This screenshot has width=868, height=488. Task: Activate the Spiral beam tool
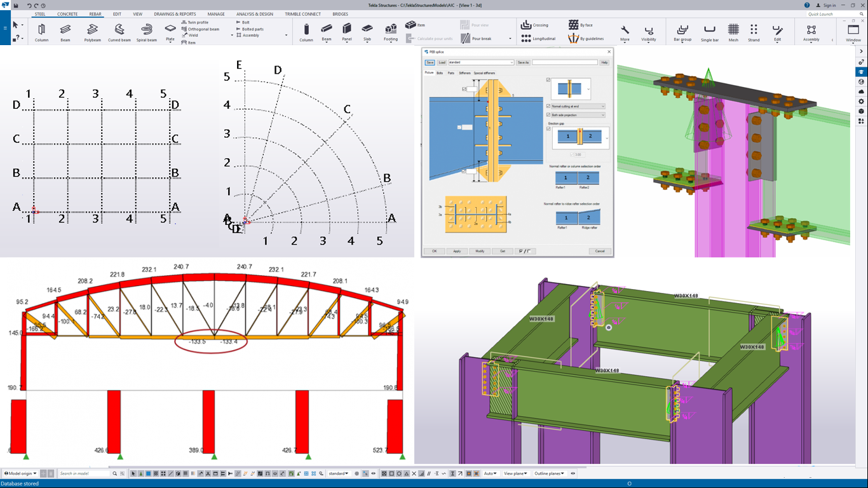147,30
